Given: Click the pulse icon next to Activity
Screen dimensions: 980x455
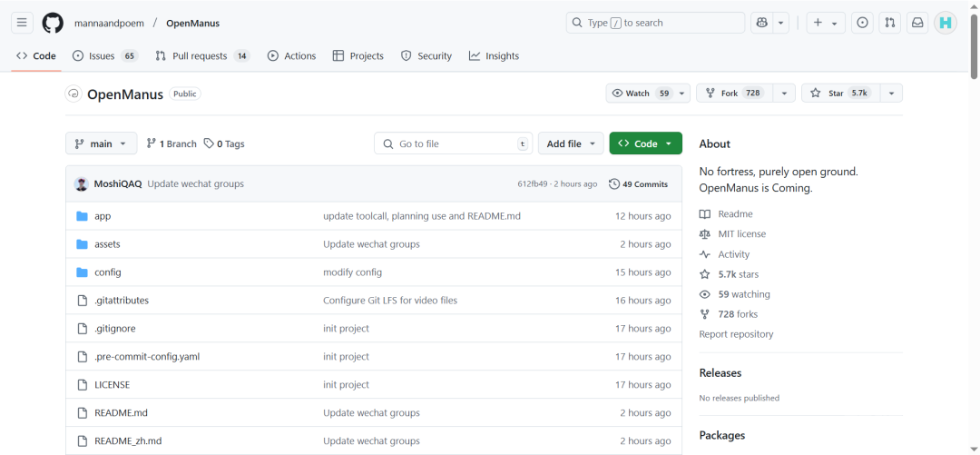Looking at the screenshot, I should (x=705, y=254).
